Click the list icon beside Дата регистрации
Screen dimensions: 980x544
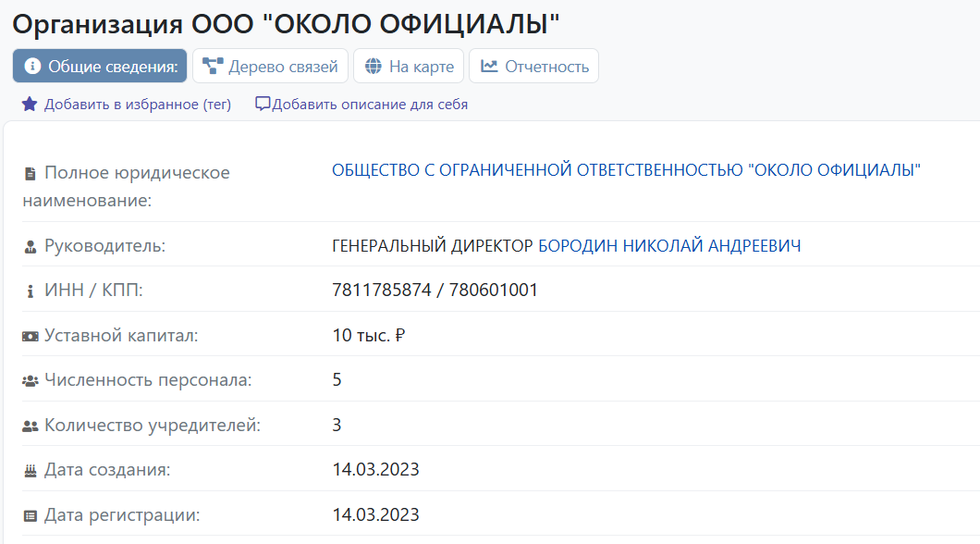pyautogui.click(x=30, y=516)
